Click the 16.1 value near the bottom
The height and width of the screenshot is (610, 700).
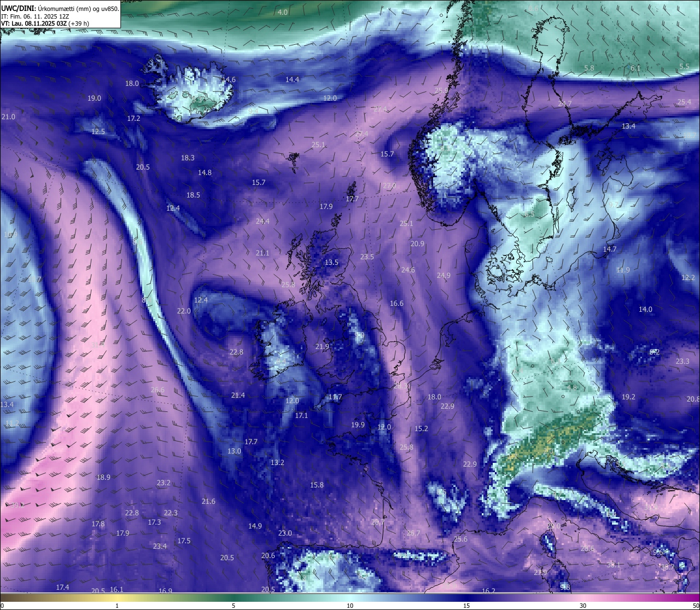coord(116,589)
